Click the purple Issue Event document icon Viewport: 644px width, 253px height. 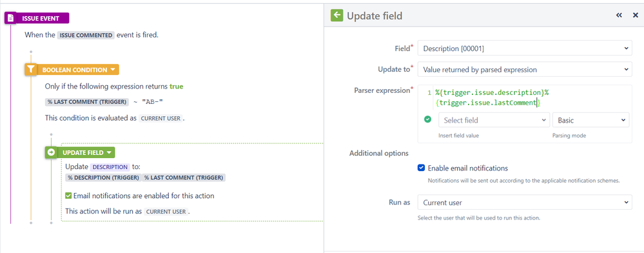coord(11,18)
